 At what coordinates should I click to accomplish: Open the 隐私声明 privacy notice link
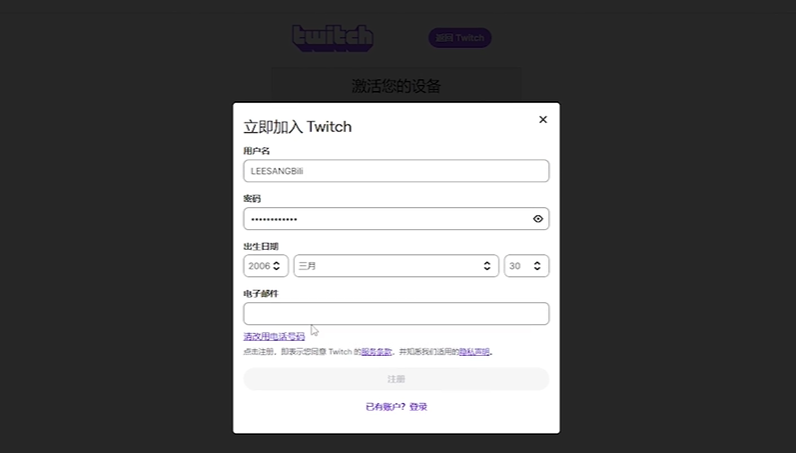[x=474, y=352]
